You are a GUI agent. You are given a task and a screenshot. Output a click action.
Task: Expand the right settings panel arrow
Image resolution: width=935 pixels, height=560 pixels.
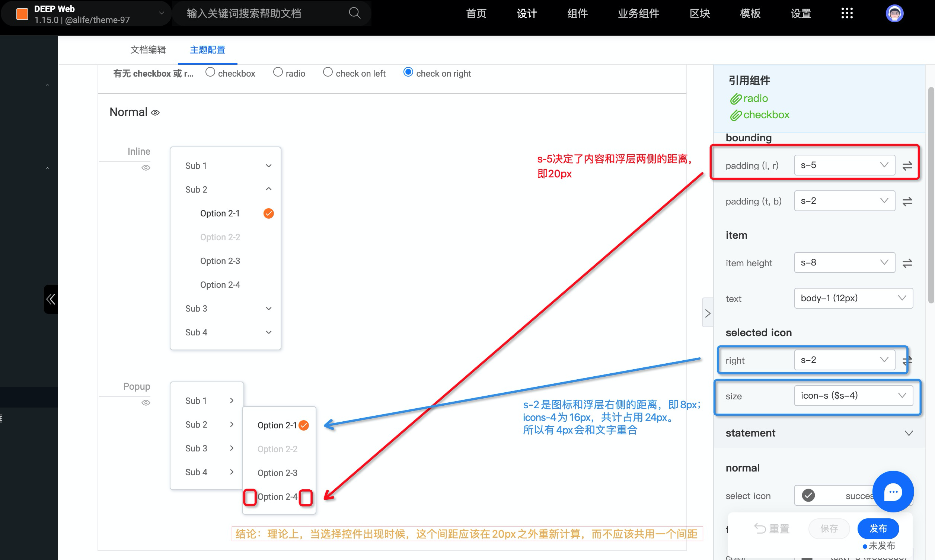pos(707,313)
